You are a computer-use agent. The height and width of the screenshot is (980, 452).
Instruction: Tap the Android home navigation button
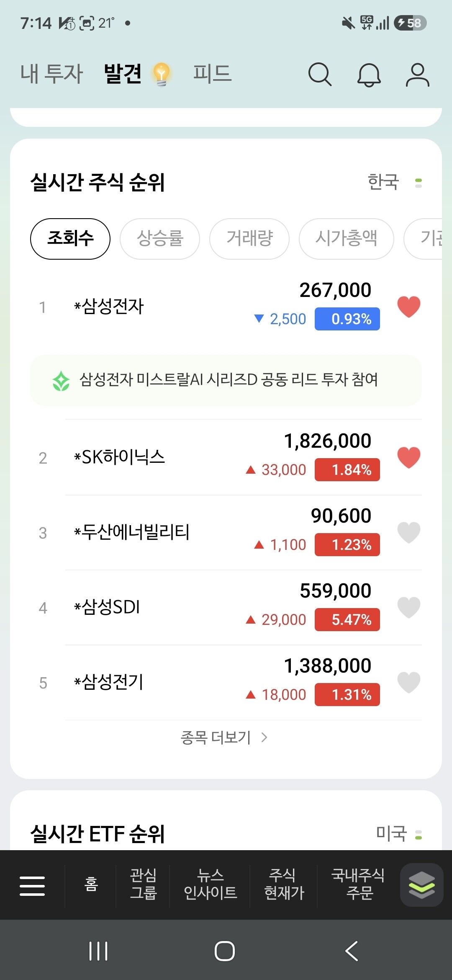coord(225,951)
